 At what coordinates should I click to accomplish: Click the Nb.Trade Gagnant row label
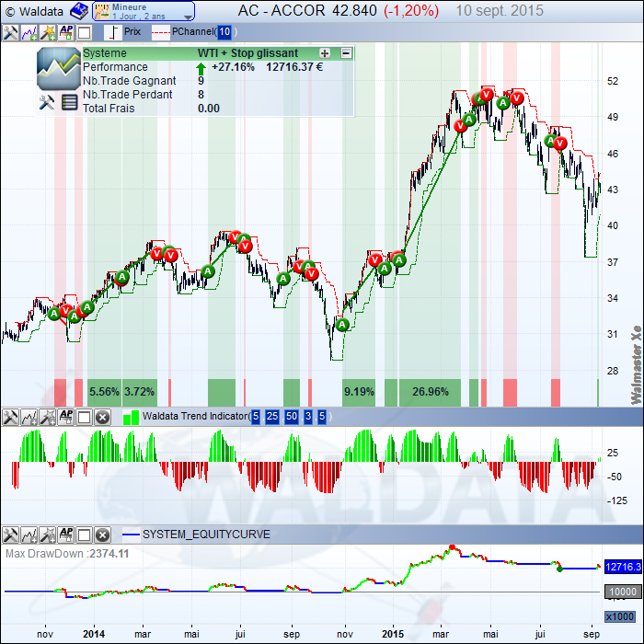coord(130,81)
